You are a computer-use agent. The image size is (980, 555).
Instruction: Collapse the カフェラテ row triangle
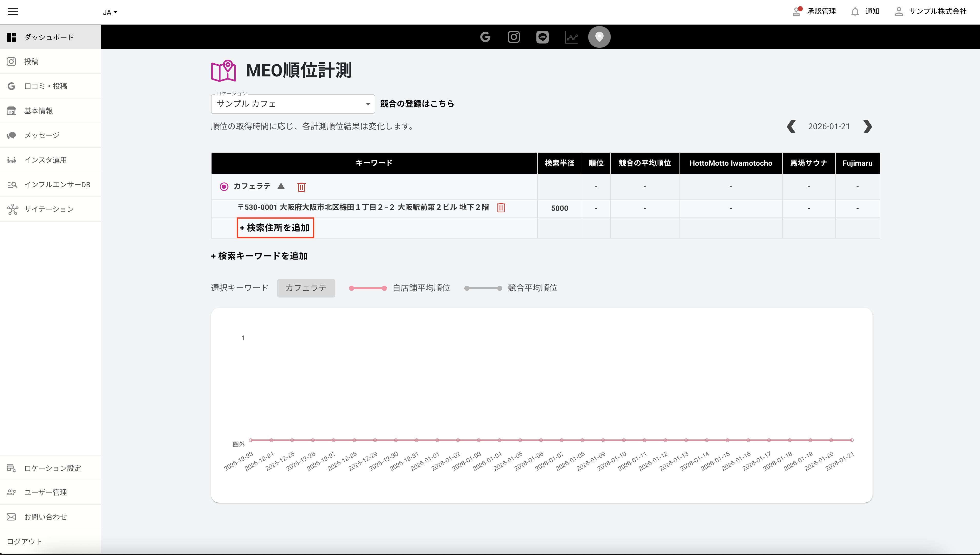pyautogui.click(x=281, y=186)
